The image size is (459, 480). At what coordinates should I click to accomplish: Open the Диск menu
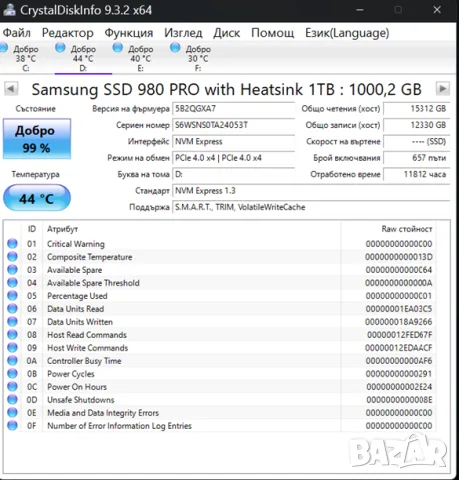[x=227, y=33]
